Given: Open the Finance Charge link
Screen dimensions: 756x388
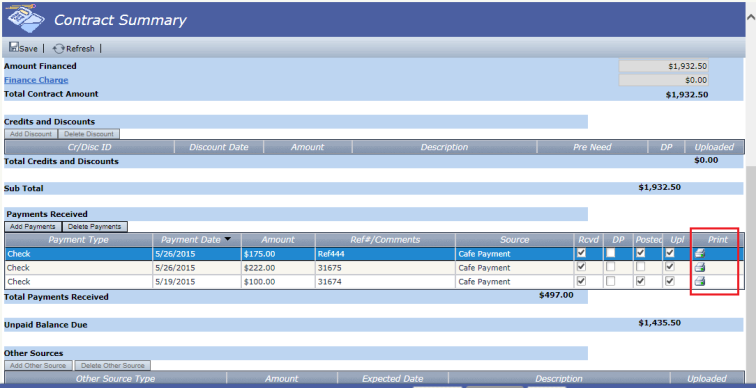Looking at the screenshot, I should [x=36, y=80].
